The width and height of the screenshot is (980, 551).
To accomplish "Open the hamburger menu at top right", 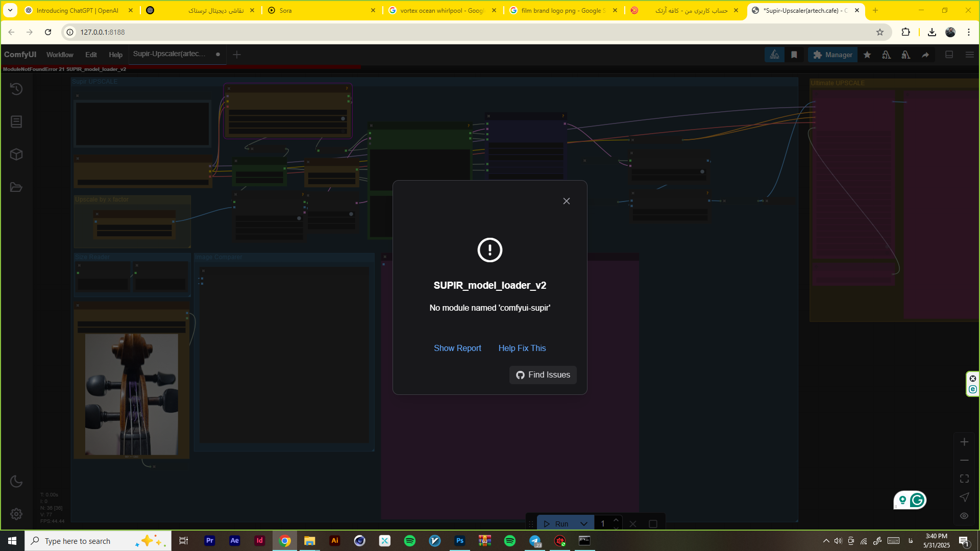I will (x=970, y=55).
